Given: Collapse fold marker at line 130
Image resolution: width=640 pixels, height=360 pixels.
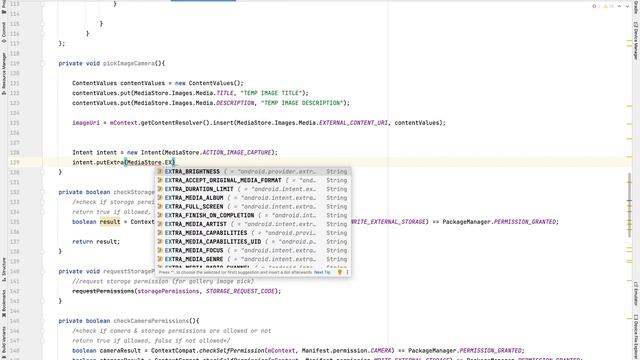Looking at the screenshot, I should click(x=42, y=172).
